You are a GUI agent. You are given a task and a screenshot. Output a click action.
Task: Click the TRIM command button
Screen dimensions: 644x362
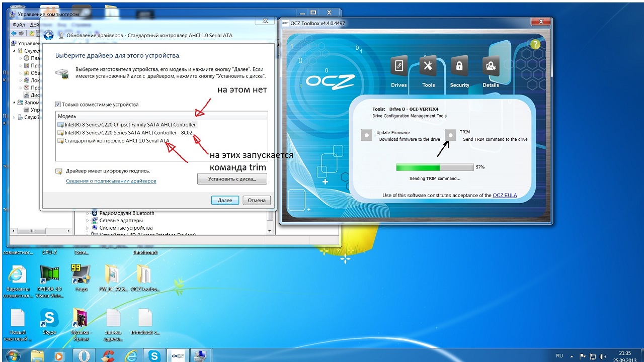(451, 135)
